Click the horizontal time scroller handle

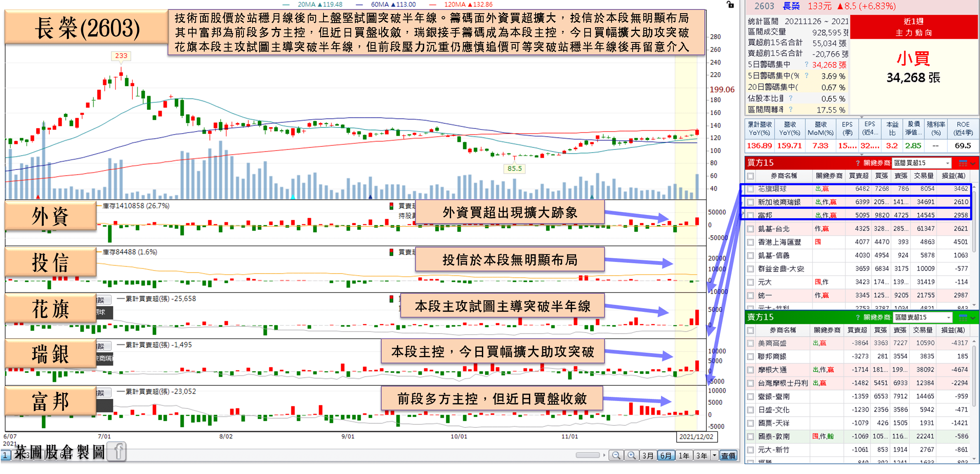588,455
